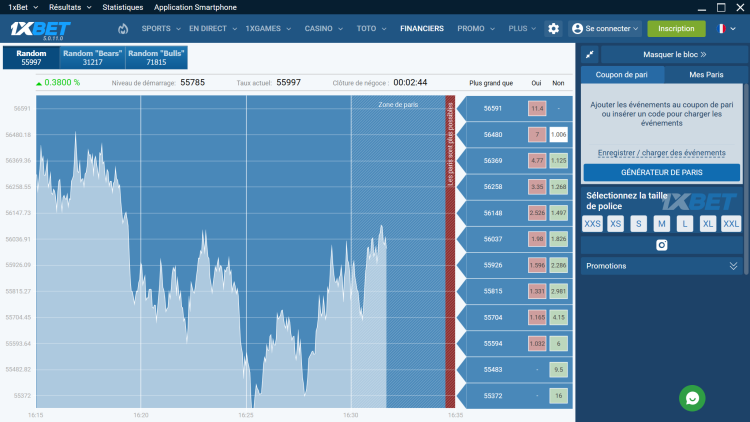Expand the Promotions section
Image resolution: width=750 pixels, height=422 pixels.
point(662,266)
